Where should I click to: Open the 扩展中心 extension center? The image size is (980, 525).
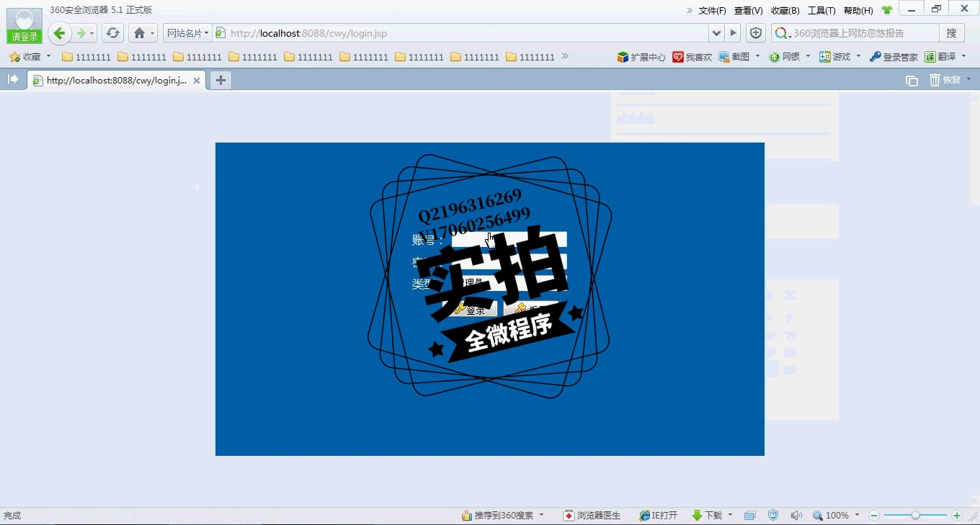point(641,57)
